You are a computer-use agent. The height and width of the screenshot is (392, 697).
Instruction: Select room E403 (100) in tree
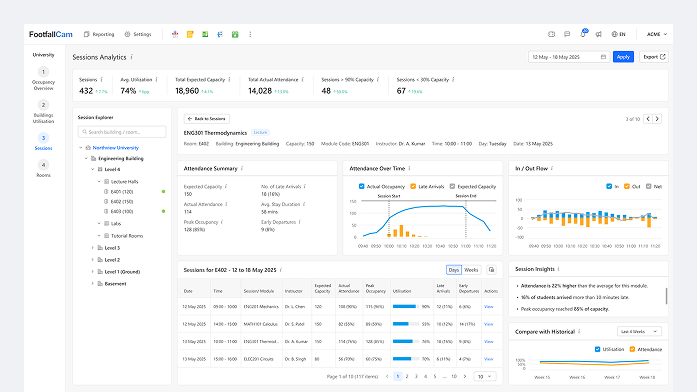pos(119,212)
